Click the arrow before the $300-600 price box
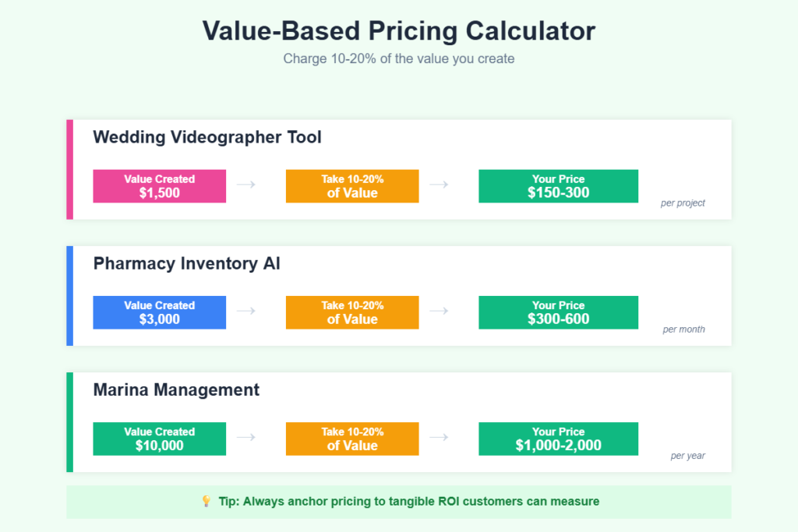 [439, 311]
